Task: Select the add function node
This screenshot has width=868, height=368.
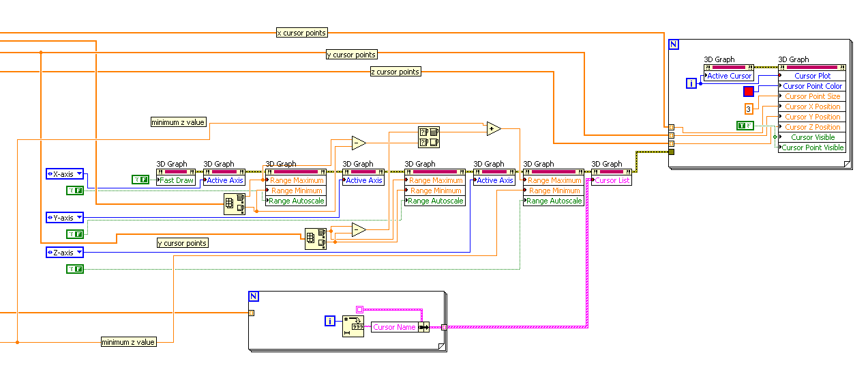Action: tap(493, 128)
